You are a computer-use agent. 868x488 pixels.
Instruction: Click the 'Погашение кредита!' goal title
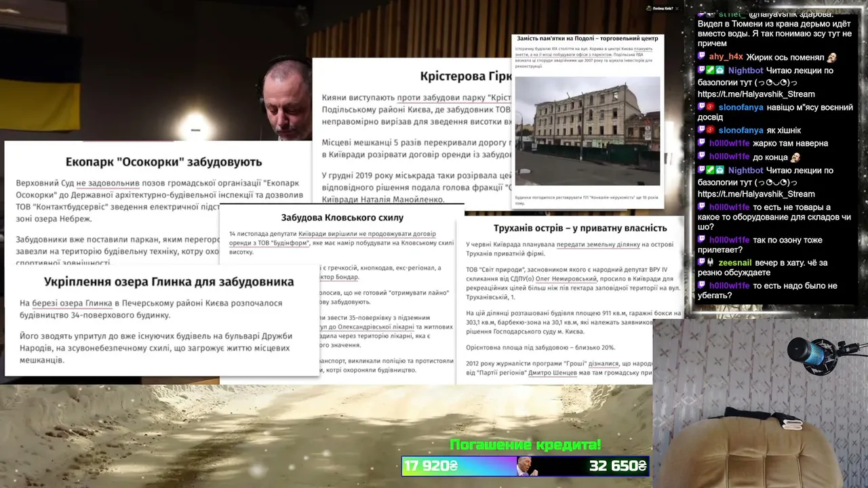tap(526, 445)
